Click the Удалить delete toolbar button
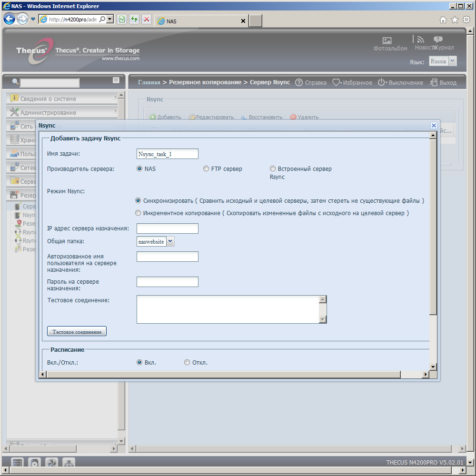This screenshot has width=476, height=476. pos(304,117)
